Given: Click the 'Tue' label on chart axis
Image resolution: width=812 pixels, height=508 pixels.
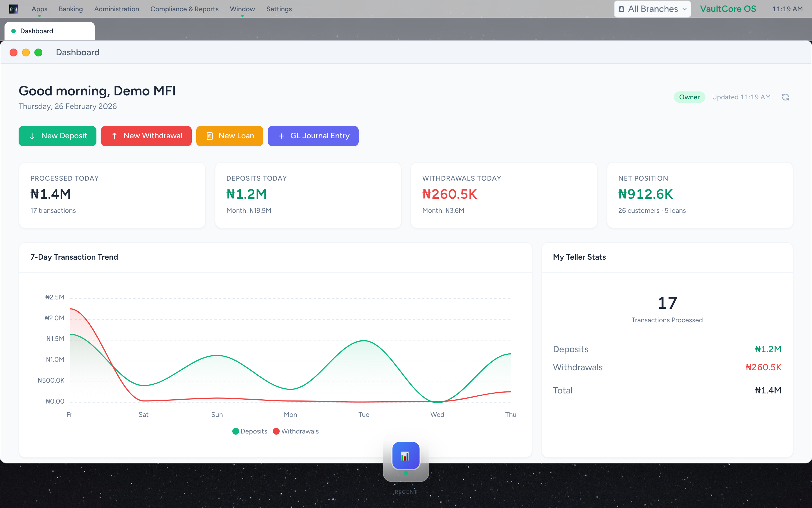Looking at the screenshot, I should click(364, 415).
